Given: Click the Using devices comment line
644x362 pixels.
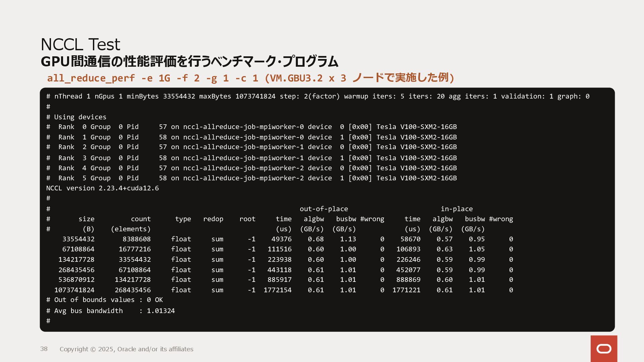Looking at the screenshot, I should (x=76, y=117).
